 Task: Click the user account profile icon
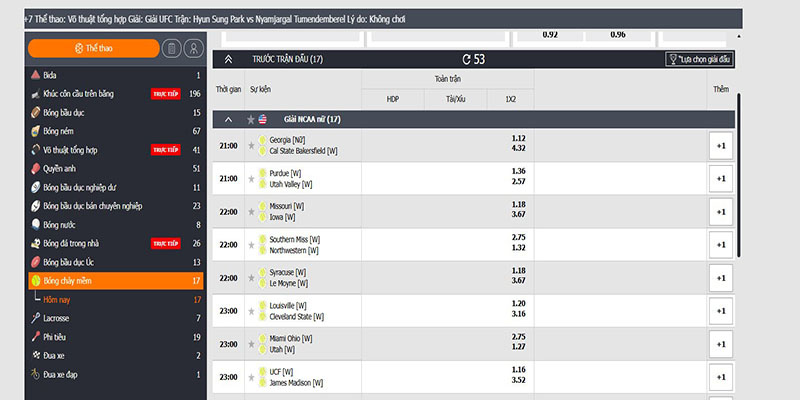point(194,48)
